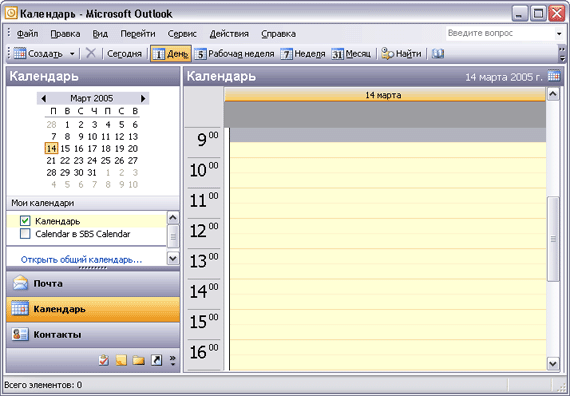Open the Создать dropdown arrow
The height and width of the screenshot is (396, 570).
72,54
